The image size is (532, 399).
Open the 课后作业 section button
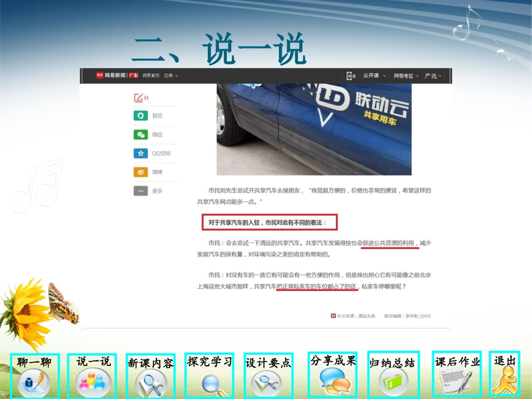point(457,374)
